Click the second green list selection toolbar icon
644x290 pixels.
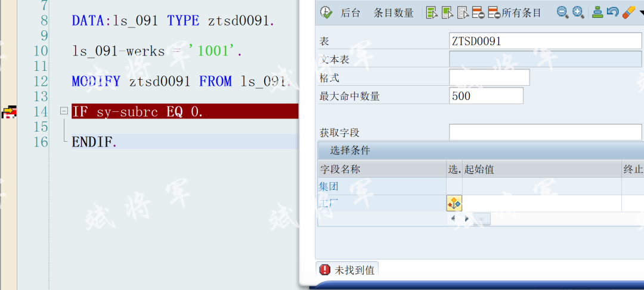click(x=447, y=13)
